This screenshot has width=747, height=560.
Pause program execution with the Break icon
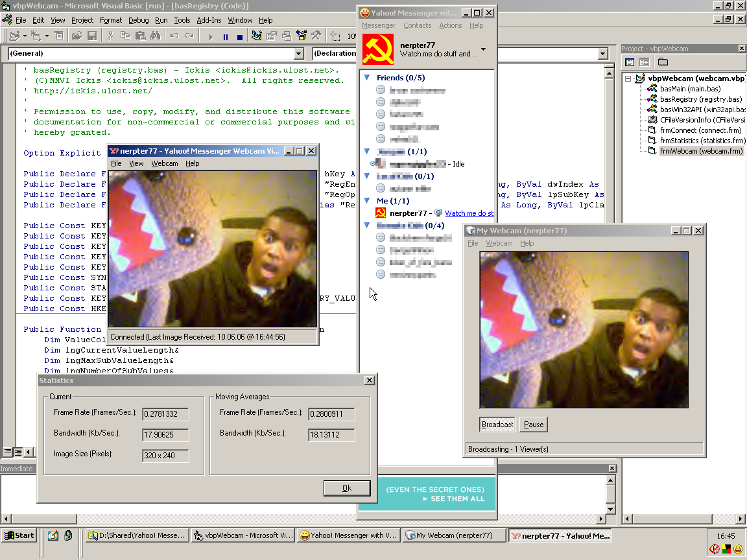click(226, 36)
